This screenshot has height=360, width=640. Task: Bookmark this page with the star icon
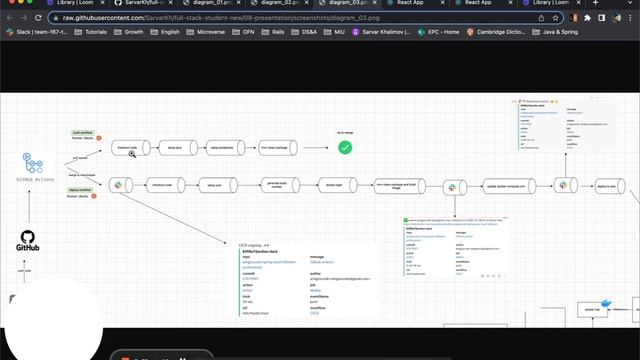coord(555,18)
